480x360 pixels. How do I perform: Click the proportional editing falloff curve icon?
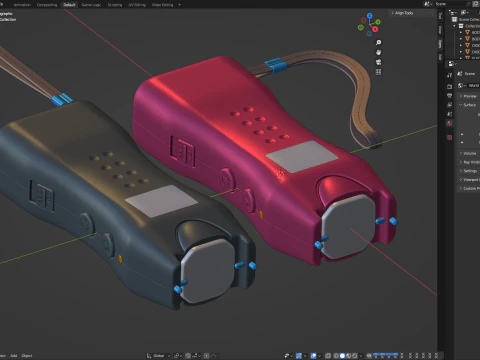click(213, 356)
